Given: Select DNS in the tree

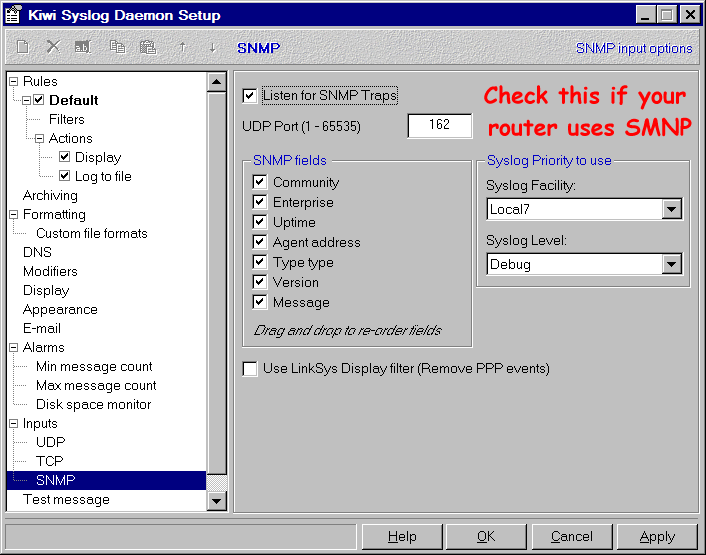Looking at the screenshot, I should tap(37, 252).
